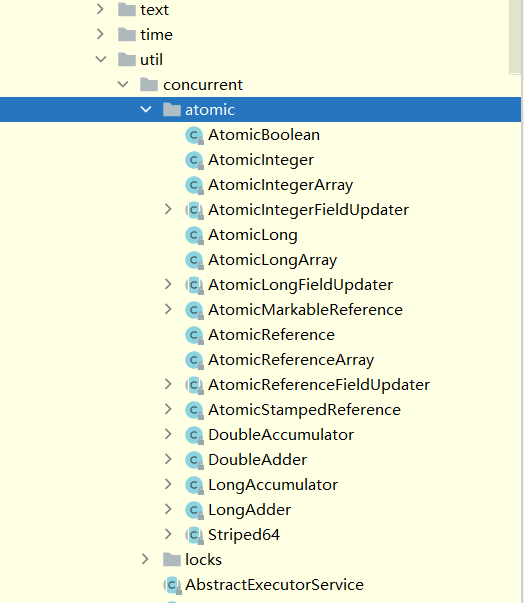Click the AtomicBoolean class icon
This screenshot has width=524, height=603.
(x=194, y=135)
